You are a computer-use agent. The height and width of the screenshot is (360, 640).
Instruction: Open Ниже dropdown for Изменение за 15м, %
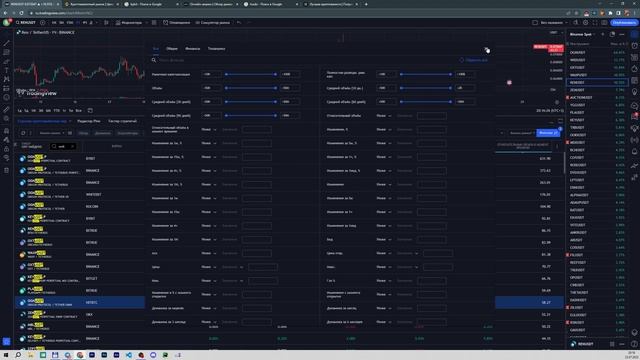209,157
